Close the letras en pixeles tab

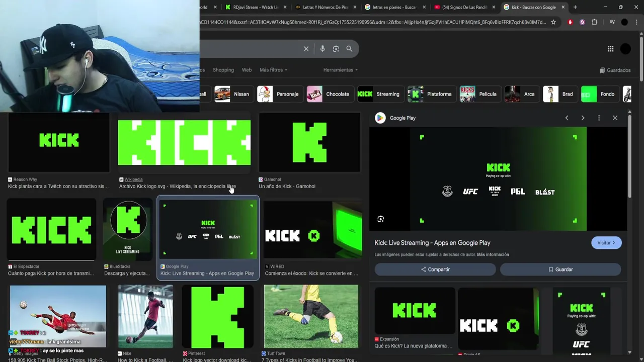pyautogui.click(x=425, y=7)
